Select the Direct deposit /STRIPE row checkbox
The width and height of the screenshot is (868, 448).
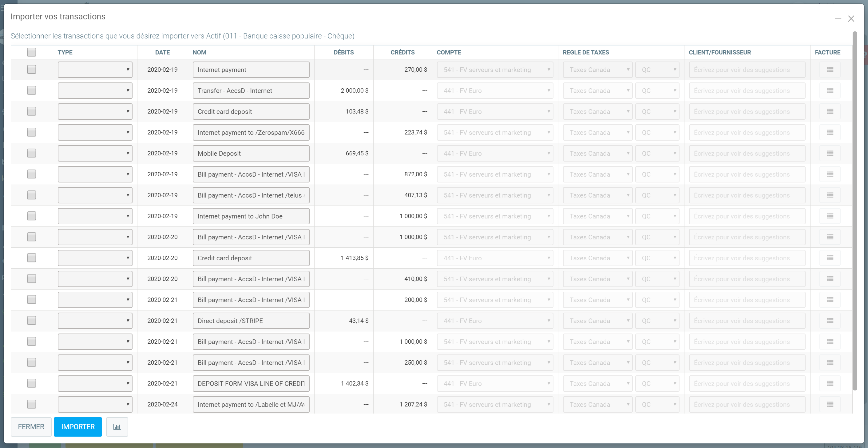tap(31, 320)
